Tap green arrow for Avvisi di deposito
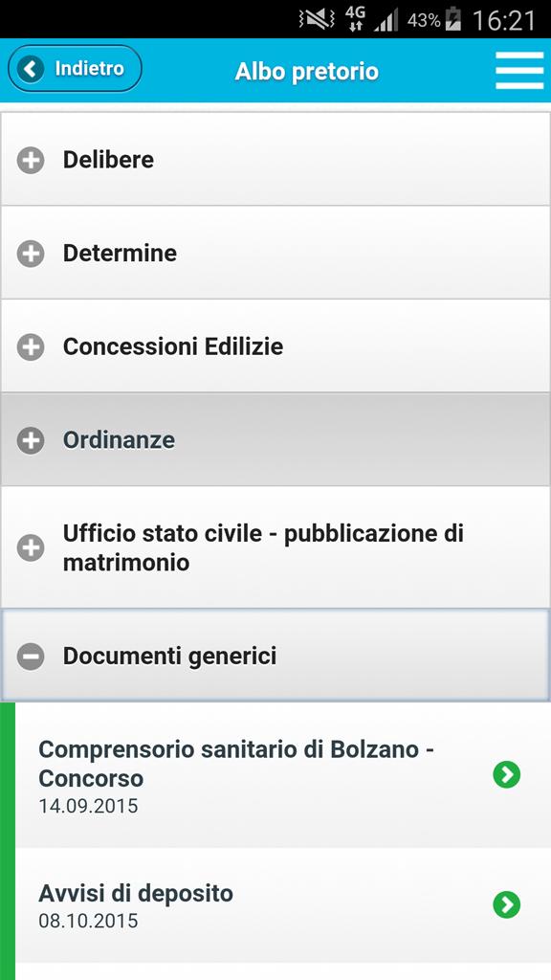551x980 pixels. click(x=507, y=904)
